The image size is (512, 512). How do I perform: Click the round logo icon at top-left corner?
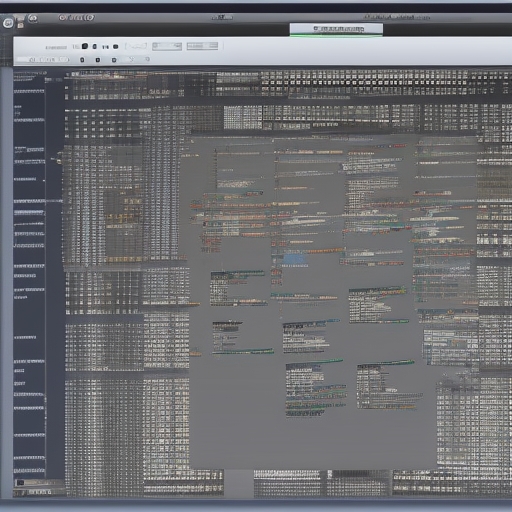(8, 23)
